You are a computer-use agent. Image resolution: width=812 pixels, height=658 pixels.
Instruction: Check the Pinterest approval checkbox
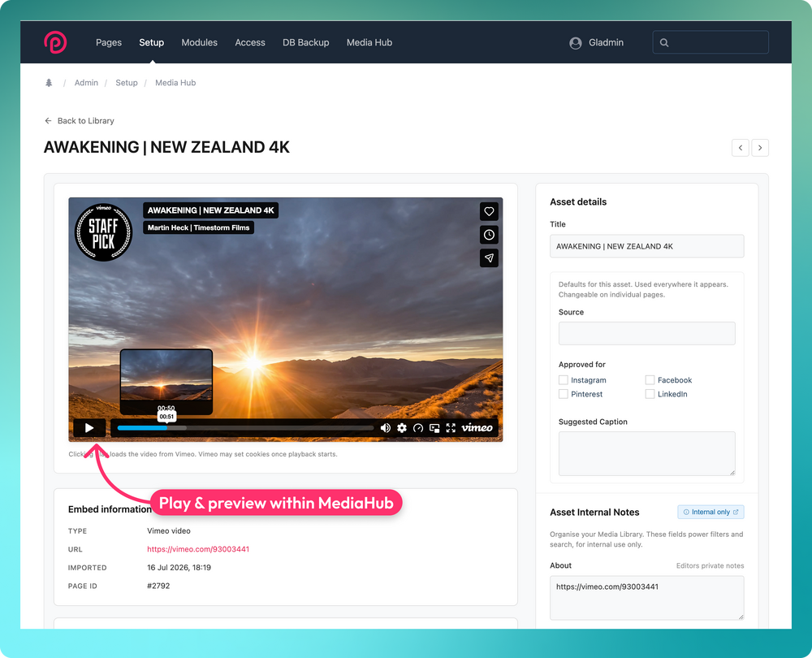pos(564,394)
